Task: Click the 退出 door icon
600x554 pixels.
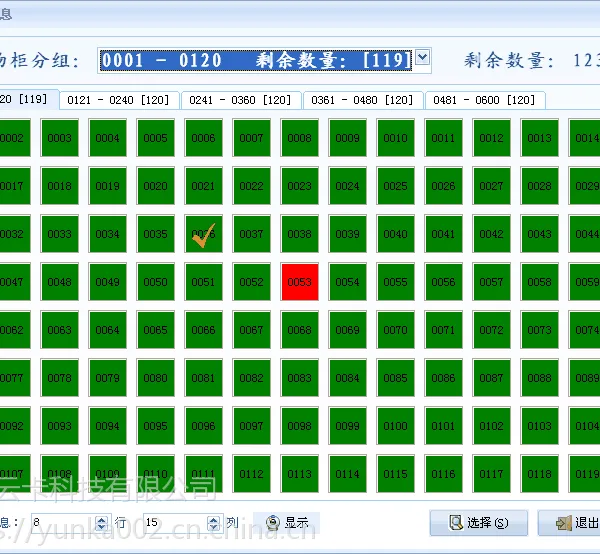Action: 564,523
